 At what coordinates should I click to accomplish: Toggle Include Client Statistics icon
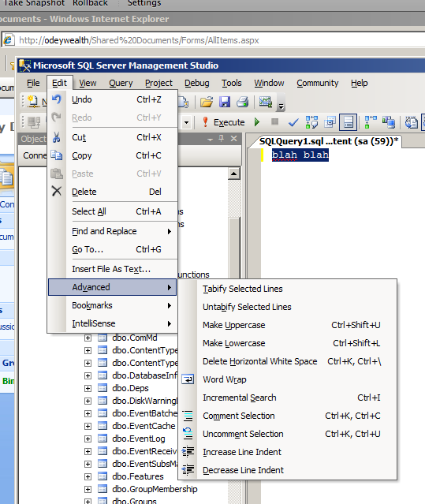[x=389, y=122]
